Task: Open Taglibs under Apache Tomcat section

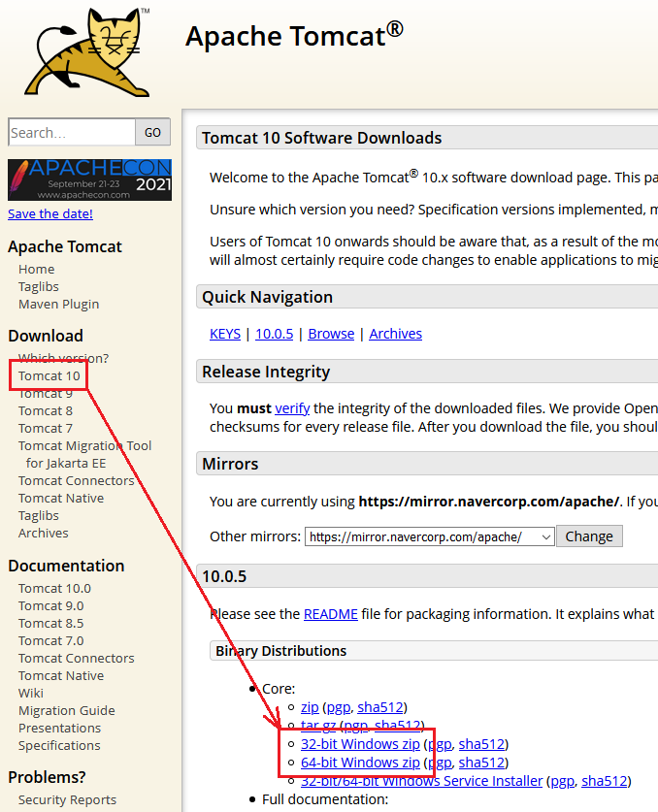Action: coord(39,286)
